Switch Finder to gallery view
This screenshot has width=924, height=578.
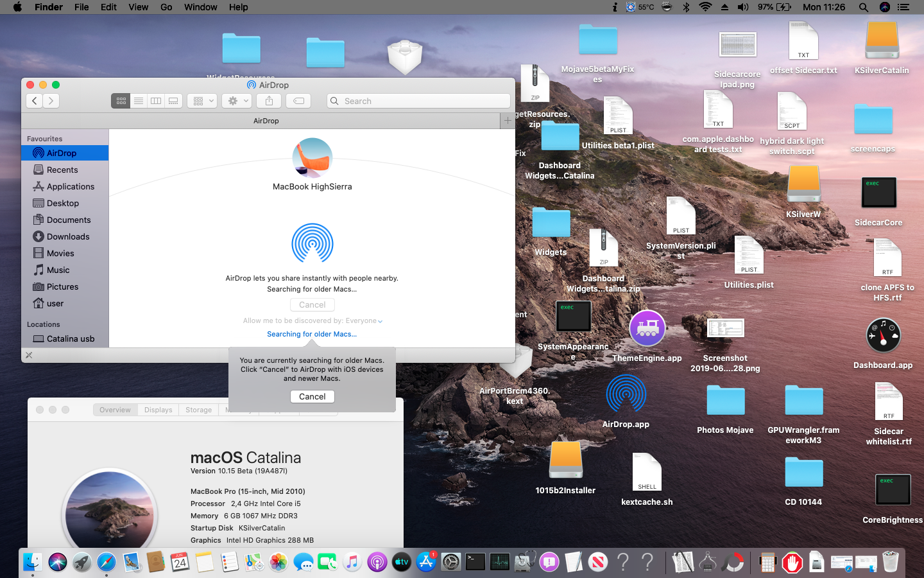pyautogui.click(x=173, y=101)
